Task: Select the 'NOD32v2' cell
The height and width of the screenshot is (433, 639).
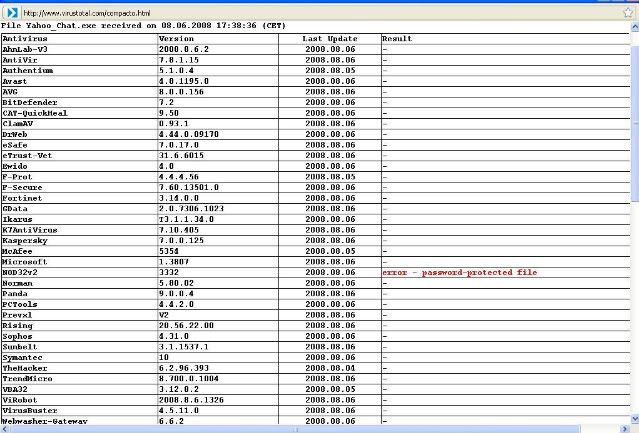Action: (x=79, y=273)
